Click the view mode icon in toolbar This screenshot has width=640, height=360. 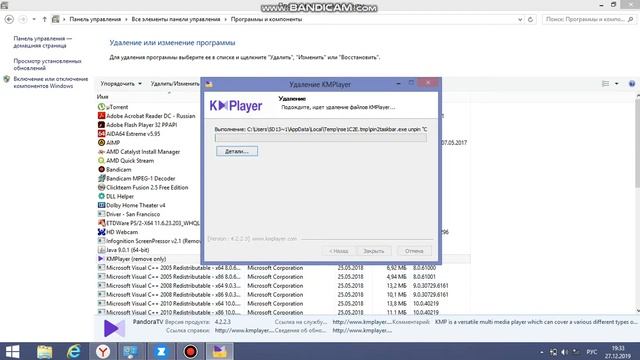click(606, 84)
